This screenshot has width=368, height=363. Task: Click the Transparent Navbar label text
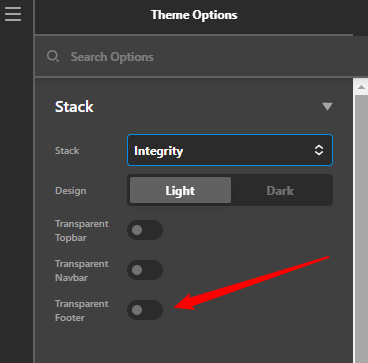click(82, 270)
